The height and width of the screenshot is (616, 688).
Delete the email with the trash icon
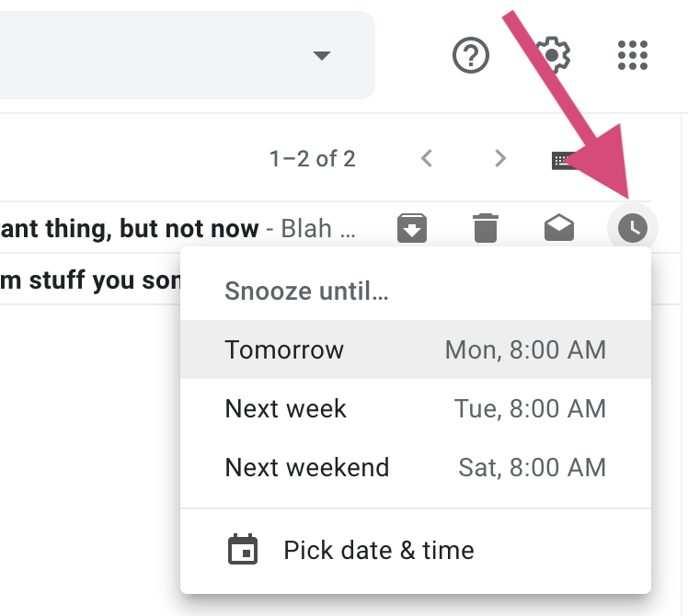[x=485, y=227]
